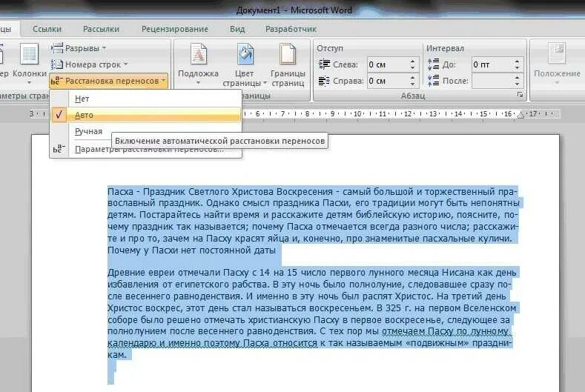Open the Разработчик tab
Viewport: 585px width, 392px height.
click(291, 29)
